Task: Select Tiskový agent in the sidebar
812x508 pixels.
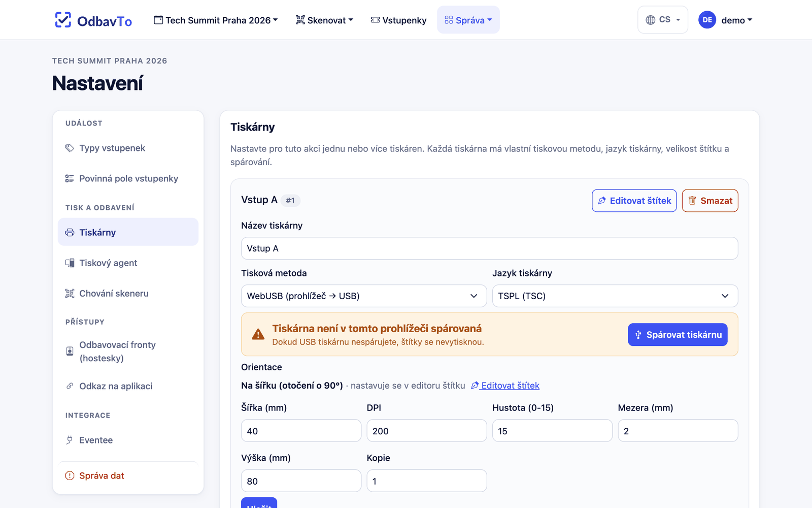Action: (128, 263)
